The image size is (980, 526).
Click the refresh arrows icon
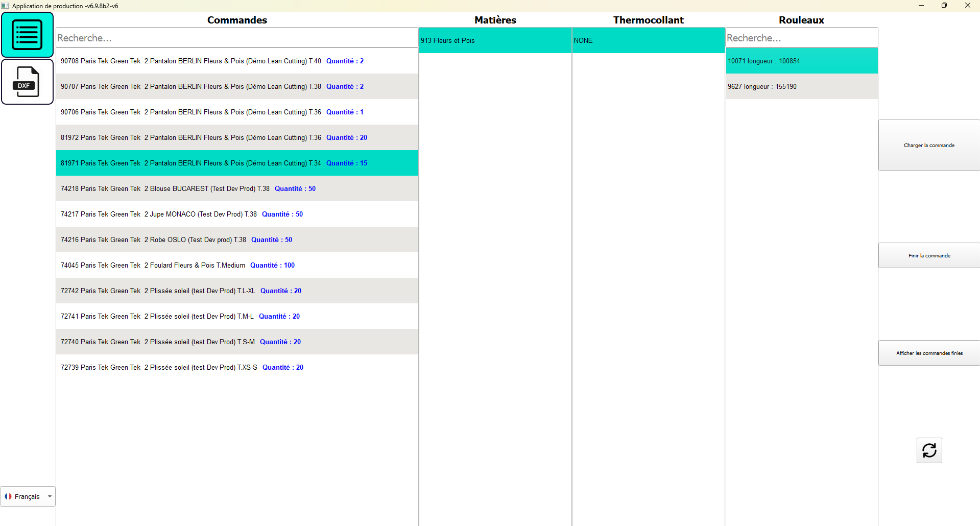click(x=929, y=450)
